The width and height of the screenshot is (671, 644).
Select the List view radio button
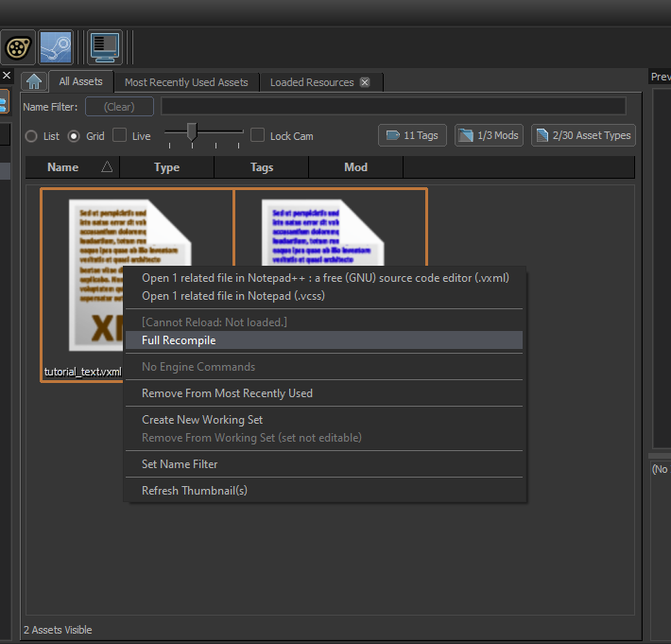coord(31,136)
